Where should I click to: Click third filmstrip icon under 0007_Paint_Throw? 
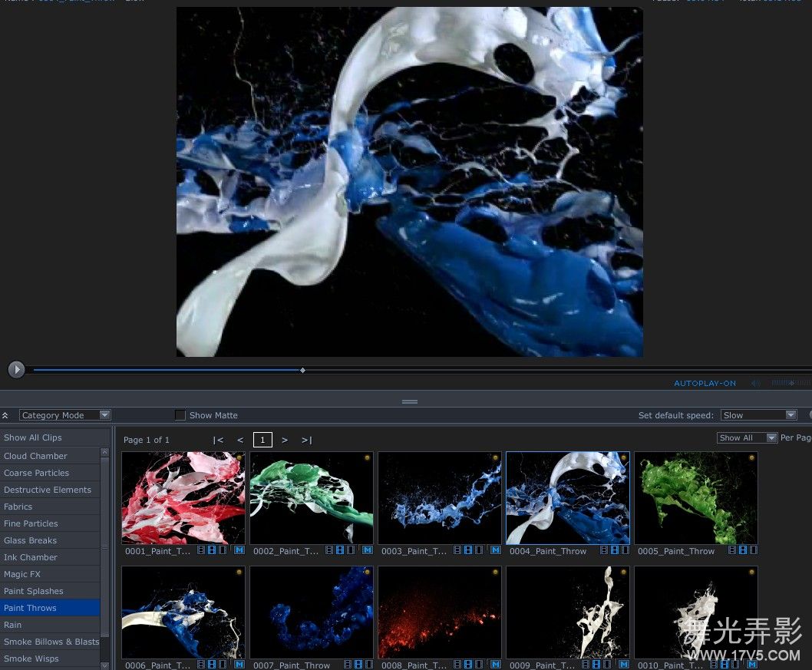[368, 665]
